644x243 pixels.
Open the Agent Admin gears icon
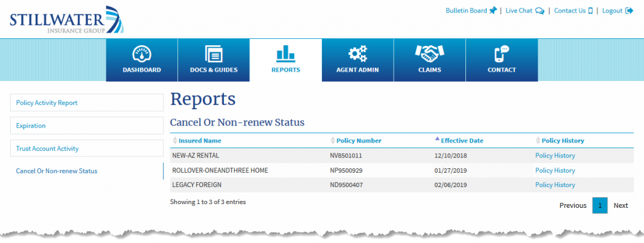(x=357, y=54)
